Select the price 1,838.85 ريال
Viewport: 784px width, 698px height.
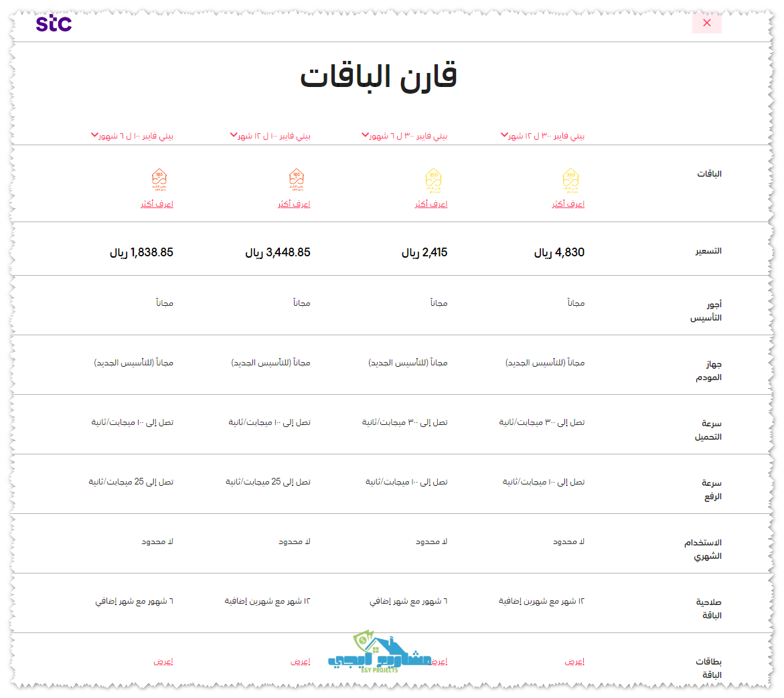click(x=141, y=252)
